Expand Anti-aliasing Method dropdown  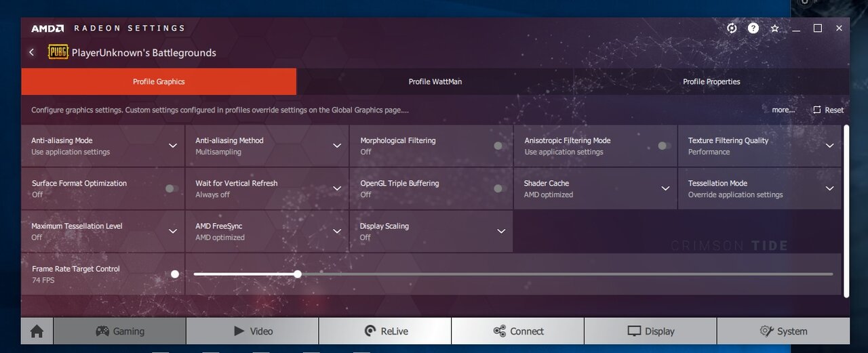click(337, 146)
